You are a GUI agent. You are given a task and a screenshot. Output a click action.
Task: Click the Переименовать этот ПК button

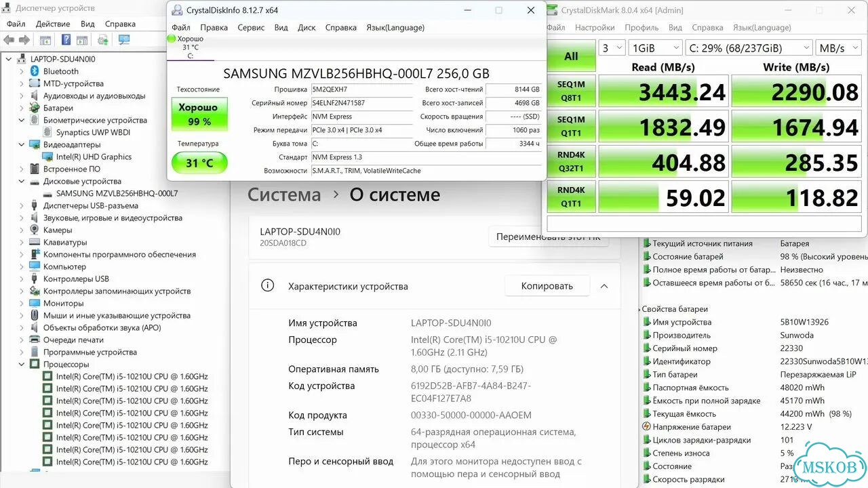click(549, 237)
